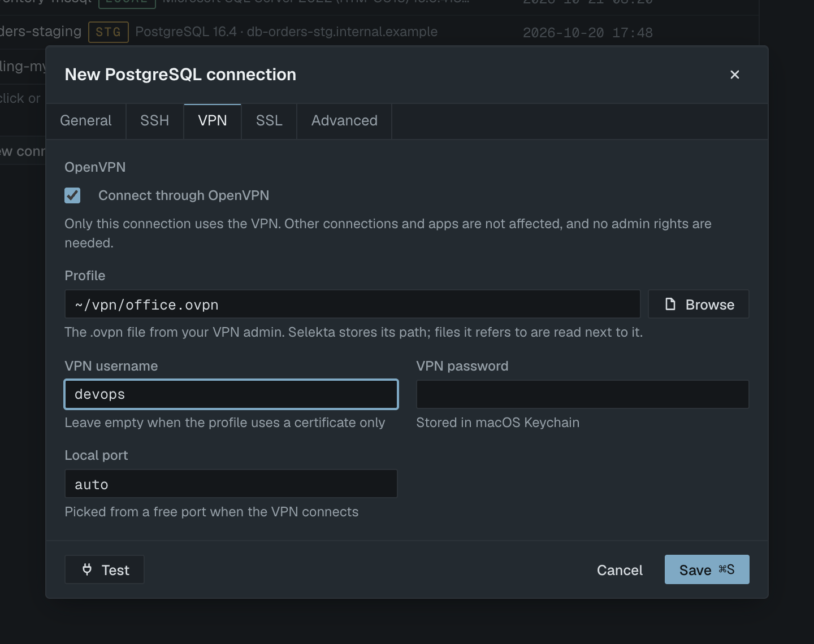Select the PostgreSQL 16.4 staging connection row

[379, 32]
